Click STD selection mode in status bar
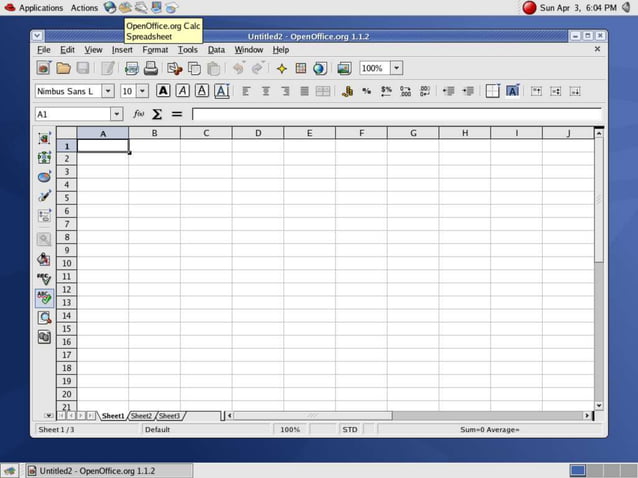 pyautogui.click(x=350, y=430)
